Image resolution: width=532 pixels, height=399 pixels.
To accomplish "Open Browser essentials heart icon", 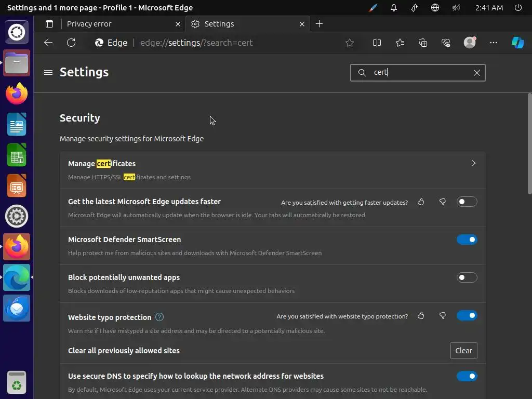I will [x=446, y=43].
